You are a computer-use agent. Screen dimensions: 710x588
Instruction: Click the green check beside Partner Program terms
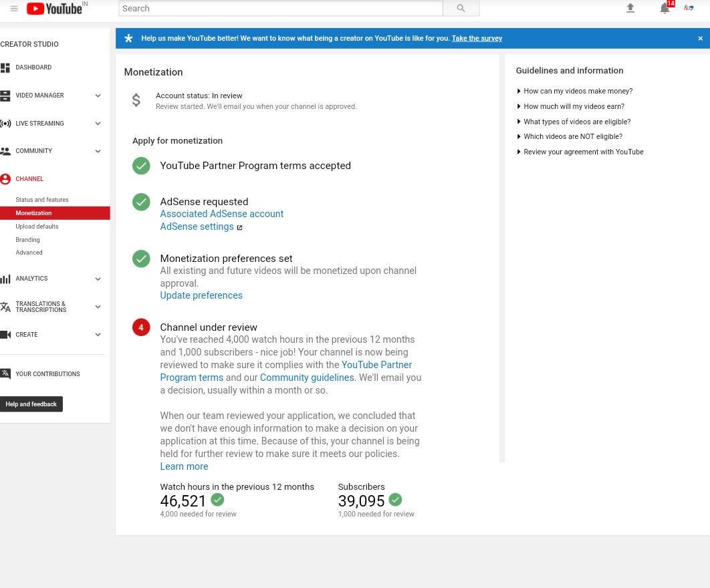141,166
